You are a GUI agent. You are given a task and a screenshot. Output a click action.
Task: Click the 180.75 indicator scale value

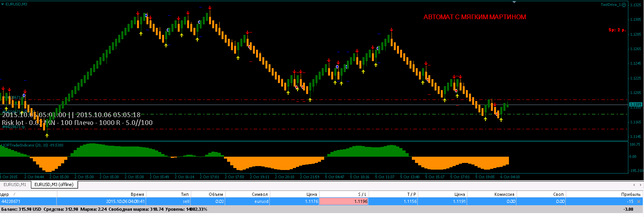click(635, 145)
